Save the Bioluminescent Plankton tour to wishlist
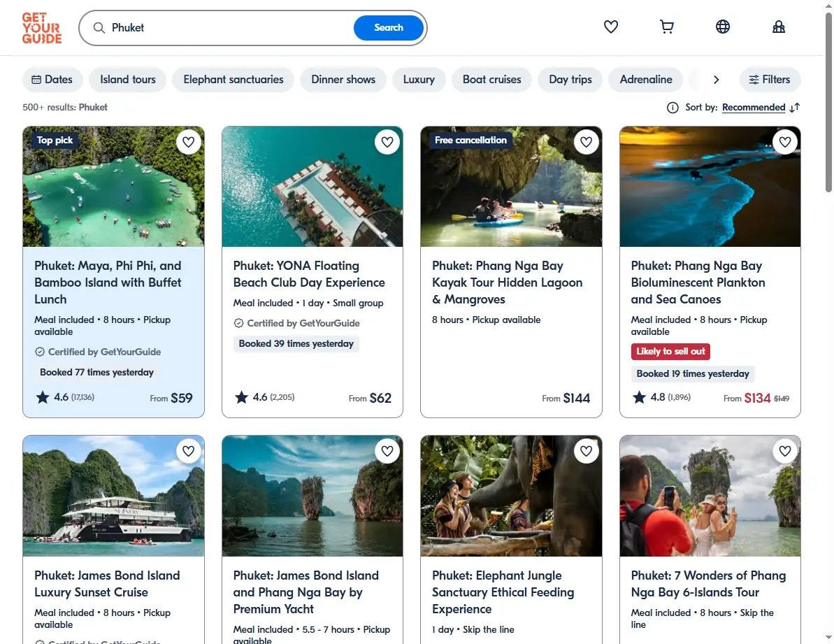 pyautogui.click(x=785, y=142)
